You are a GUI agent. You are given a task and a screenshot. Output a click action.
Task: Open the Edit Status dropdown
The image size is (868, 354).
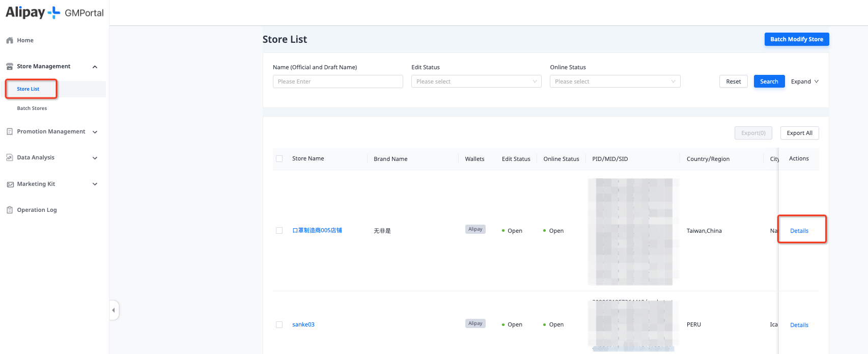[476, 81]
